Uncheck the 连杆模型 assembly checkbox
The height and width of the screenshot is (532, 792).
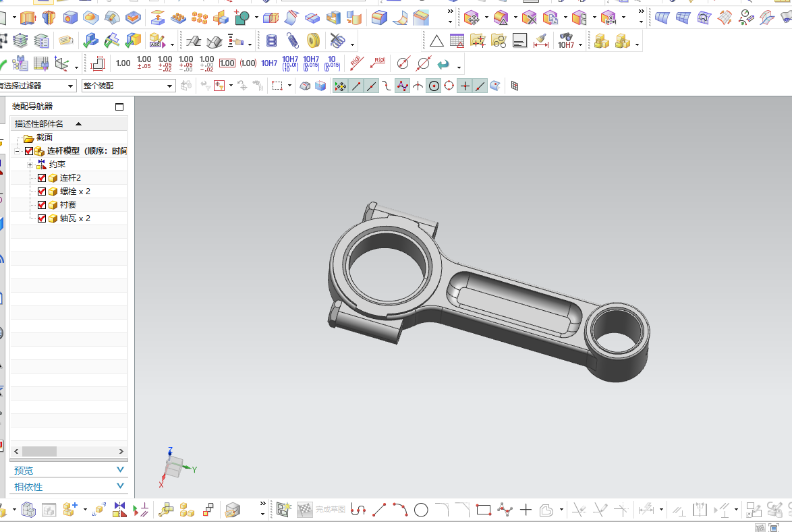29,151
